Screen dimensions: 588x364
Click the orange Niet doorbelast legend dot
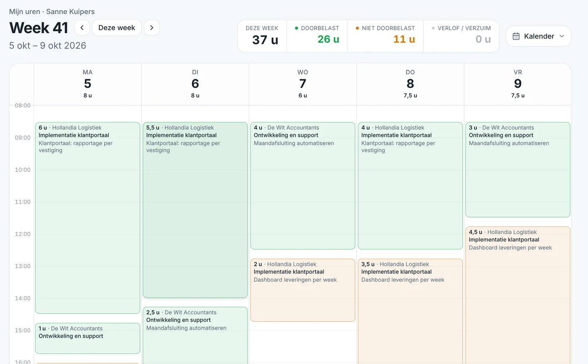click(x=357, y=28)
